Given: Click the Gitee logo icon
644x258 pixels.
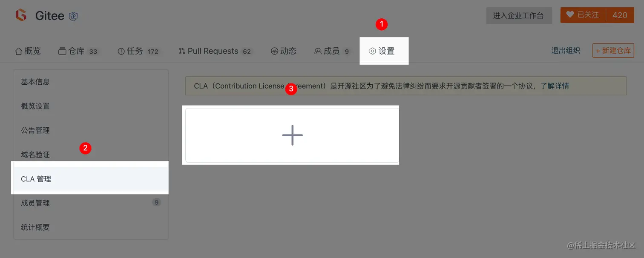Looking at the screenshot, I should [21, 16].
